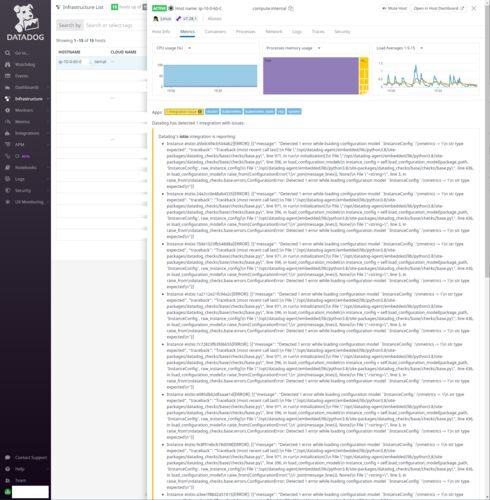
Task: Click the purple memory usage block
Action: (311, 76)
